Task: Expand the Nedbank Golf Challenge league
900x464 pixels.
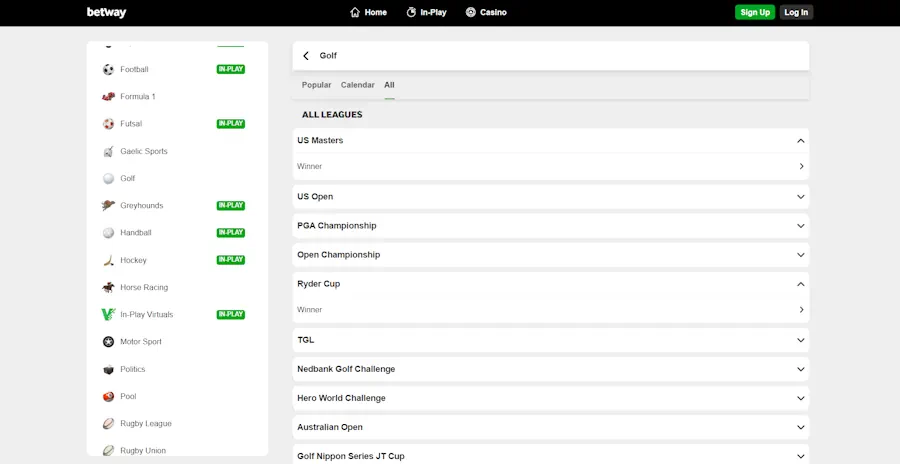Action: click(801, 369)
